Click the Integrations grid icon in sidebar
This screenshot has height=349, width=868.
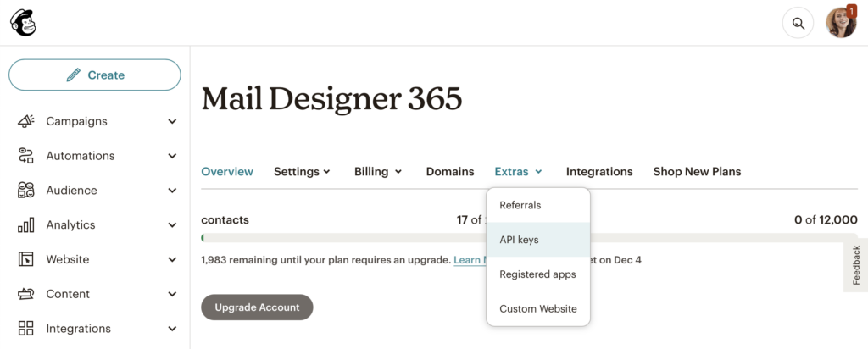click(26, 328)
